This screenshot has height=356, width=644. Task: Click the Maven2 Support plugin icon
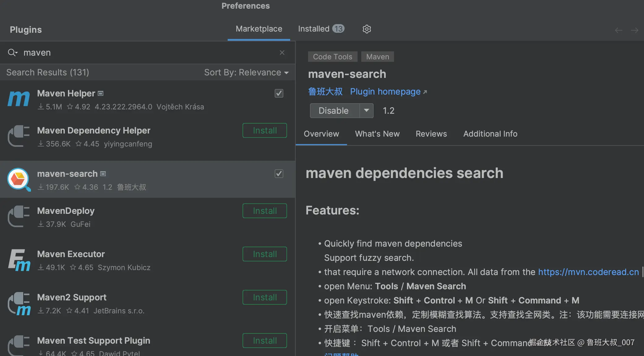click(x=18, y=303)
